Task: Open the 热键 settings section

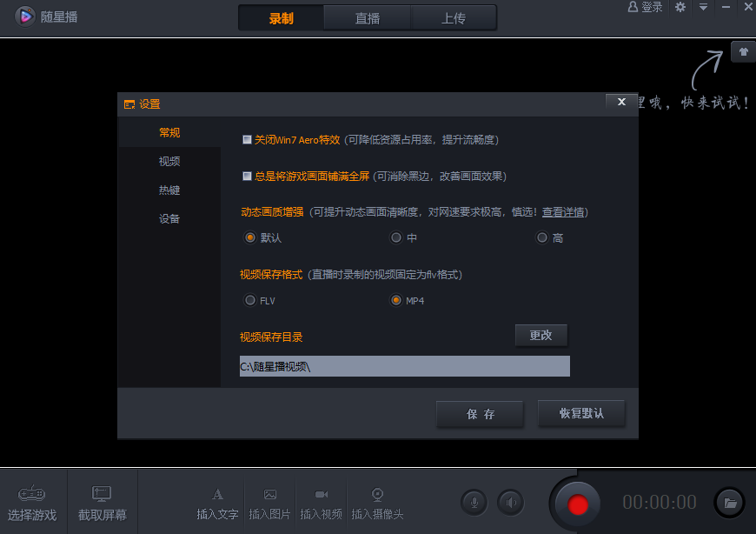Action: coord(169,190)
